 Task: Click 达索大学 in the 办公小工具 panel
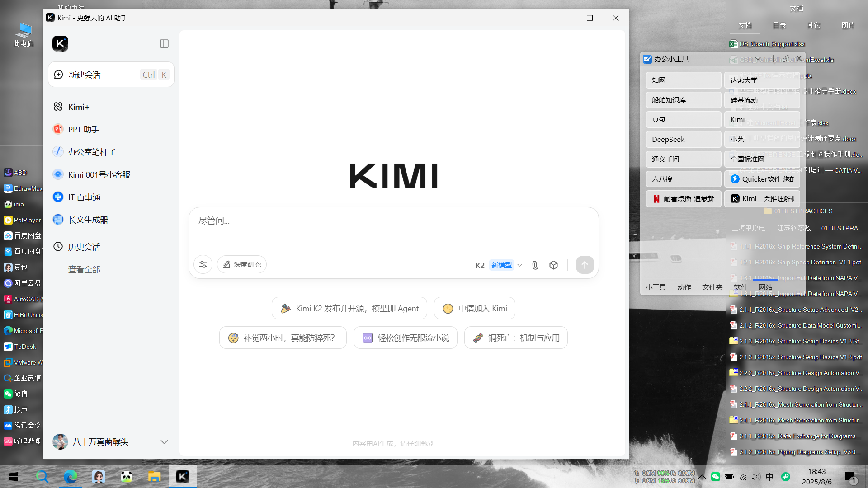coord(762,80)
